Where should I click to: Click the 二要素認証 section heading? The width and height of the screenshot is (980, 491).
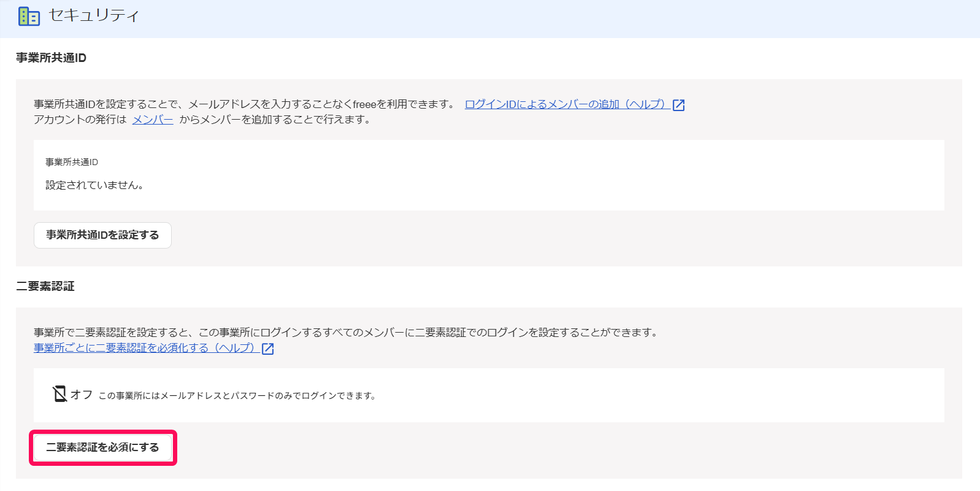(45, 286)
